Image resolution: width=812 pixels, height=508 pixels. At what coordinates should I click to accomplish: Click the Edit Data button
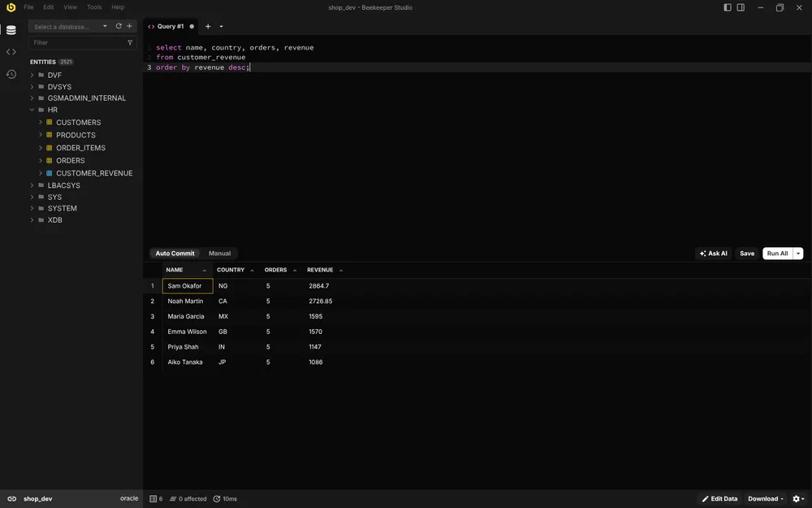pyautogui.click(x=719, y=499)
